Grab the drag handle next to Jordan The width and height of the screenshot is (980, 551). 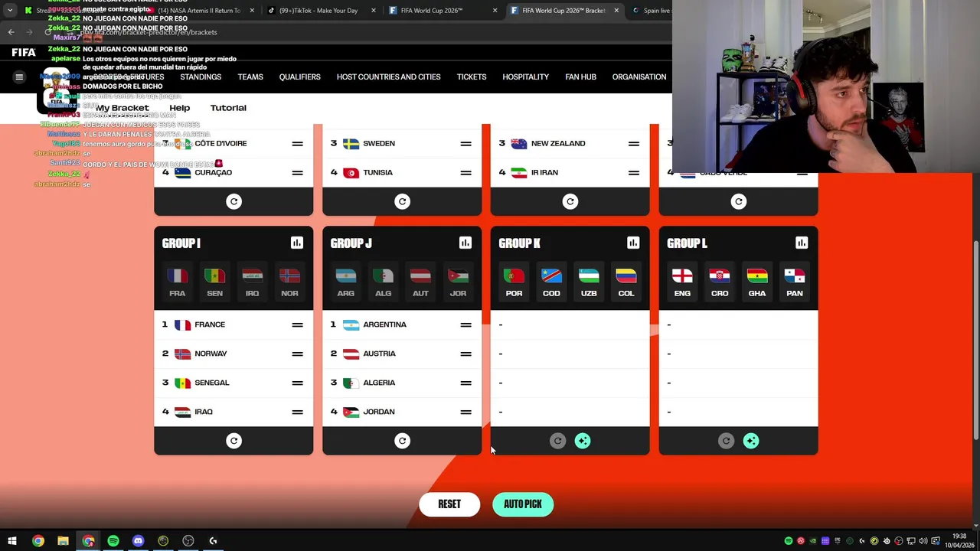(x=465, y=412)
